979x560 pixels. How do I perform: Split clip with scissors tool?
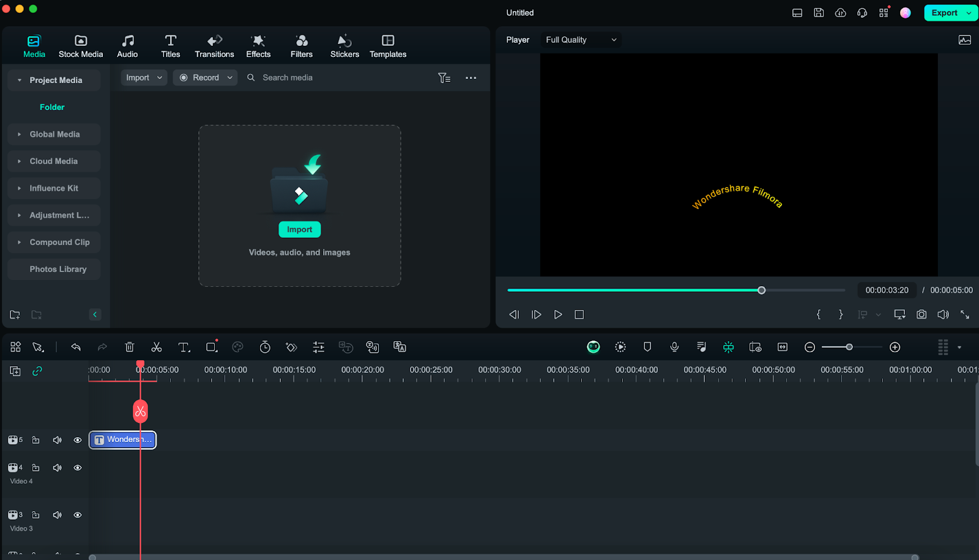tap(157, 347)
